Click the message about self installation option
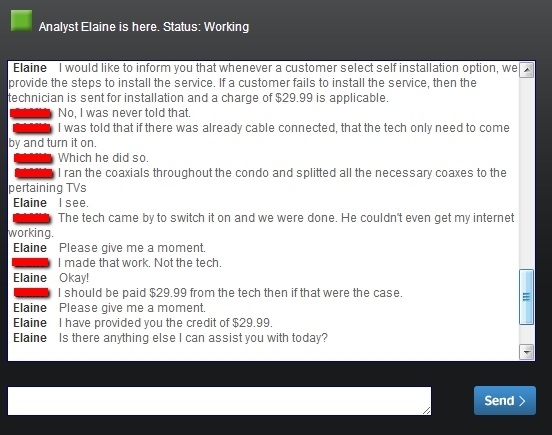The image size is (552, 435). tap(263, 83)
